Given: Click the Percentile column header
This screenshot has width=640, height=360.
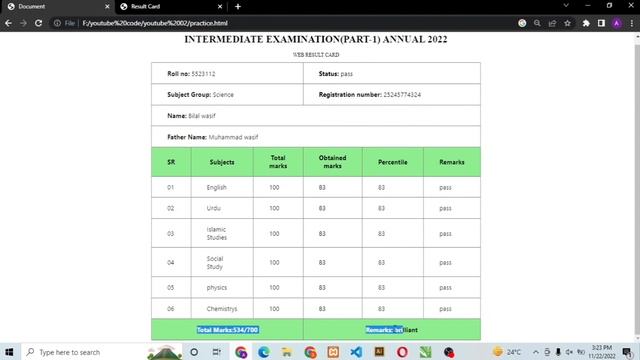Looking at the screenshot, I should pyautogui.click(x=393, y=162).
